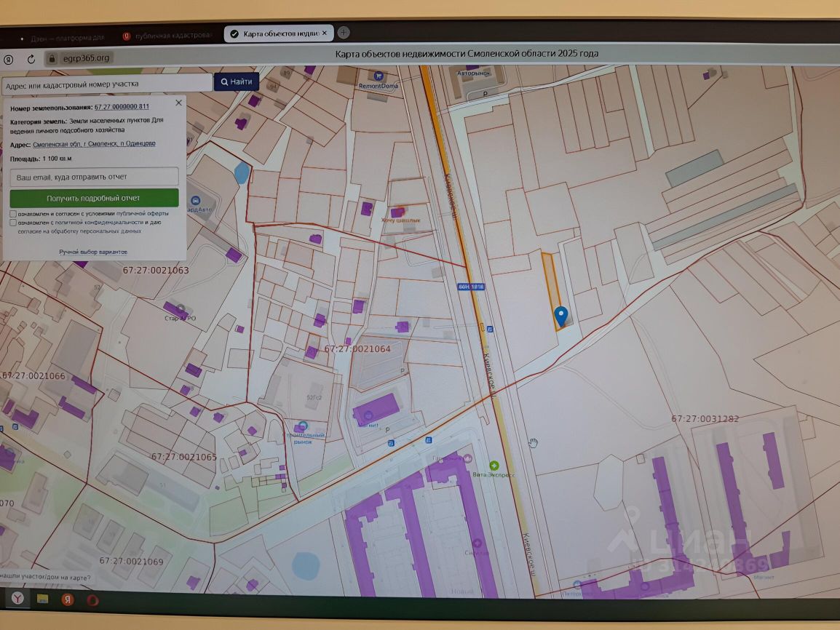The width and height of the screenshot is (840, 630).
Task: Click cadastral block label 67:27:0021066
Action: (x=33, y=376)
